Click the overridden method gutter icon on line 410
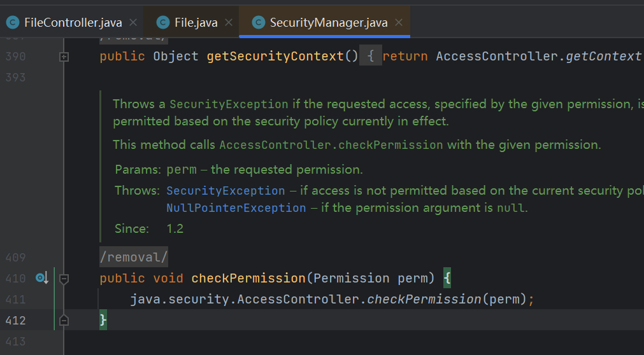Screen dimensions: 644x355 pos(42,278)
